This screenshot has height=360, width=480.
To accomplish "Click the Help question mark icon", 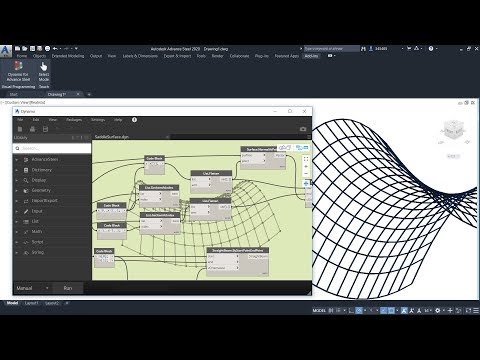I will [431, 49].
